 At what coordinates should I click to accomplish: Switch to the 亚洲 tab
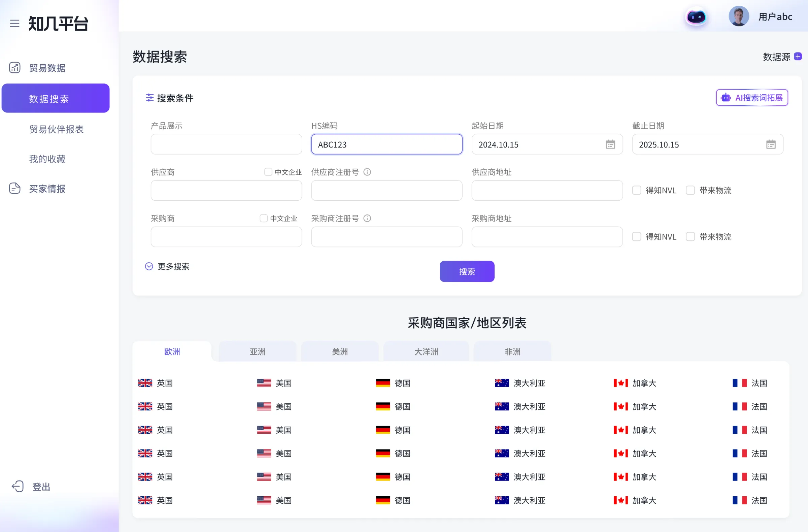click(257, 352)
